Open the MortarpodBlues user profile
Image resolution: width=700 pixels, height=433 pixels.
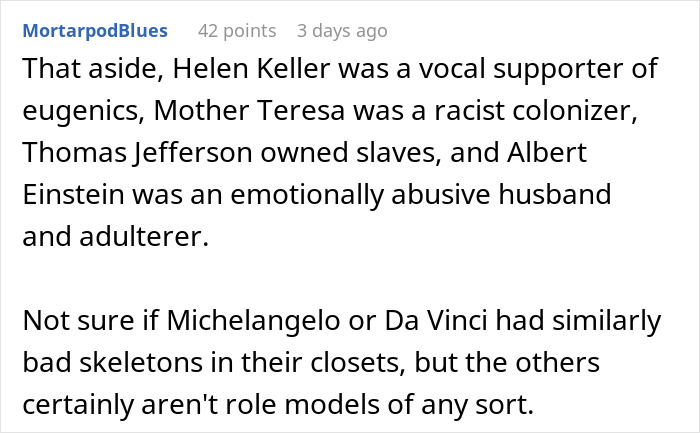point(94,31)
